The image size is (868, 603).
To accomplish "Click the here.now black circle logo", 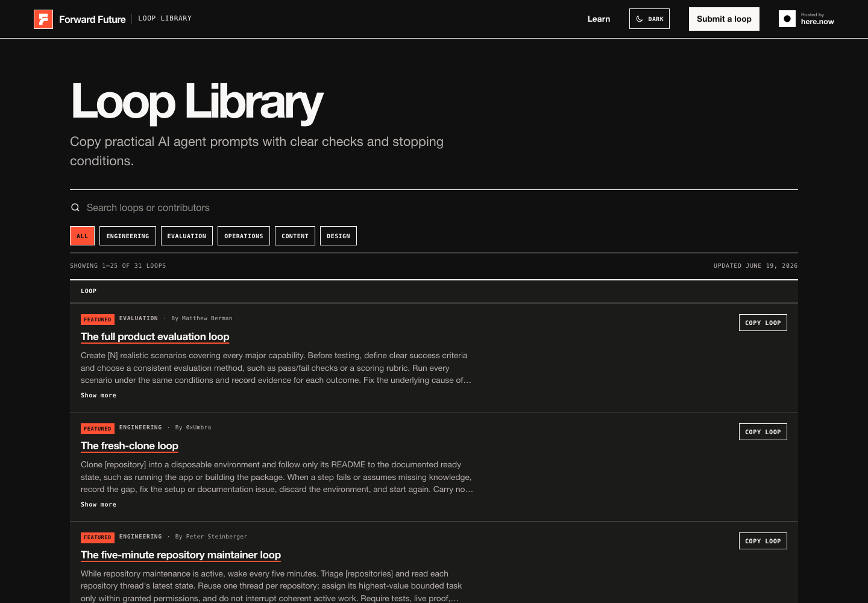I will pyautogui.click(x=787, y=19).
